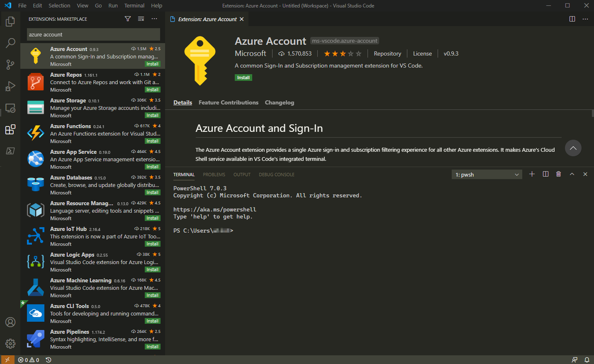Open the Explorer view in the activity bar
Viewport: 594px width, 364px height.
pyautogui.click(x=10, y=21)
